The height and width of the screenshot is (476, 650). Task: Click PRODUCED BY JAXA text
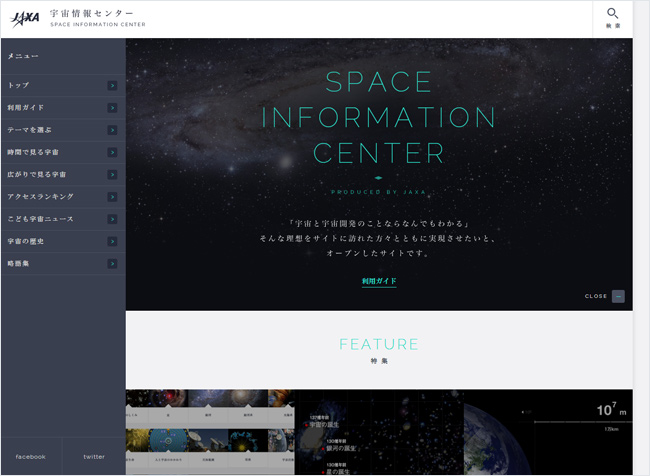pyautogui.click(x=378, y=192)
